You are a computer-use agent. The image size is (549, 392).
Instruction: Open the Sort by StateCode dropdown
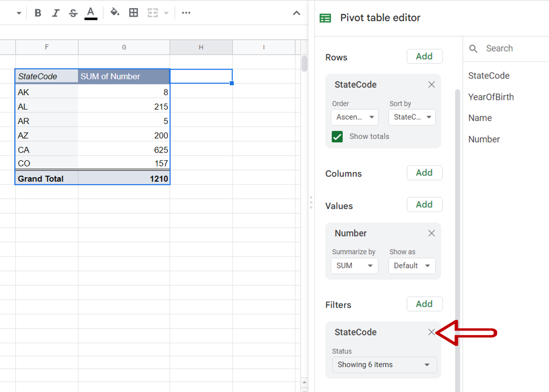pyautogui.click(x=412, y=117)
